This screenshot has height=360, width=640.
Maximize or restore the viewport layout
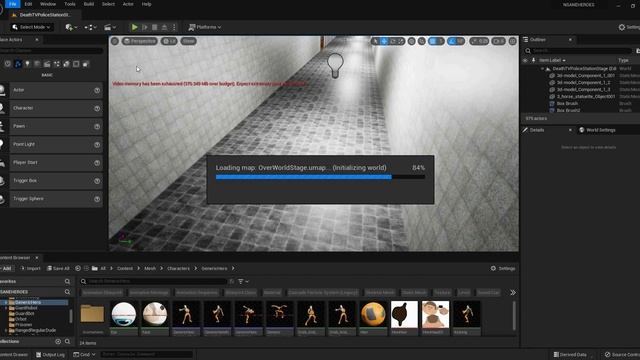[x=513, y=41]
